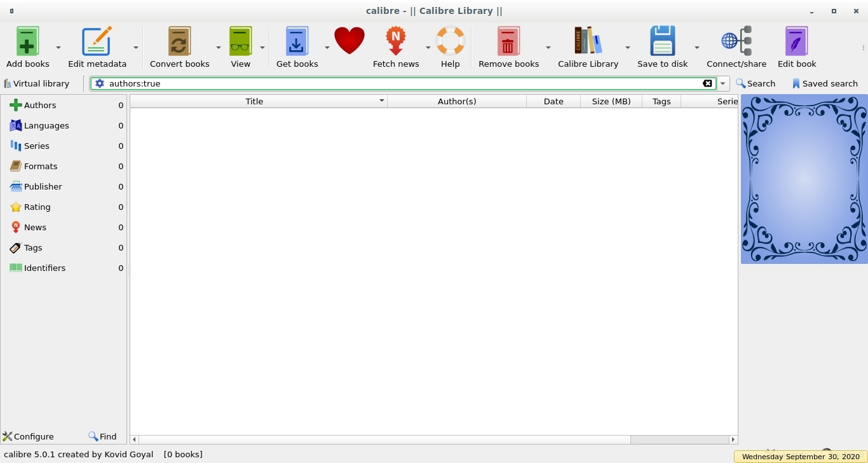Select the Tags category in tag browser
Viewport: 868px width, 463px height.
point(64,247)
